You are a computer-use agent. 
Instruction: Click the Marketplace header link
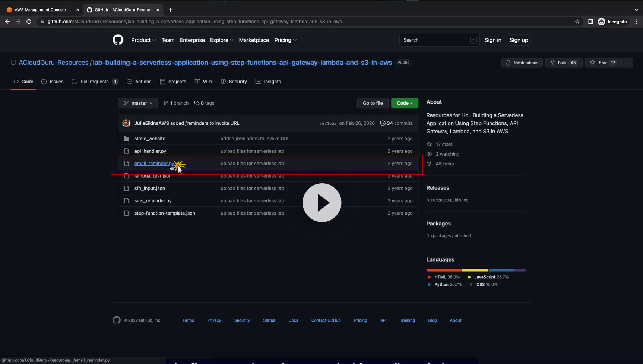coord(254,40)
